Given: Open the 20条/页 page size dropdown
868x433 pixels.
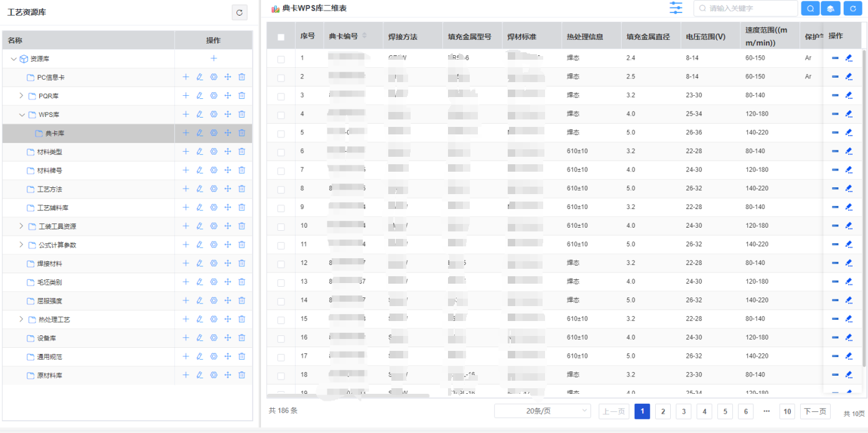Looking at the screenshot, I should click(x=543, y=411).
